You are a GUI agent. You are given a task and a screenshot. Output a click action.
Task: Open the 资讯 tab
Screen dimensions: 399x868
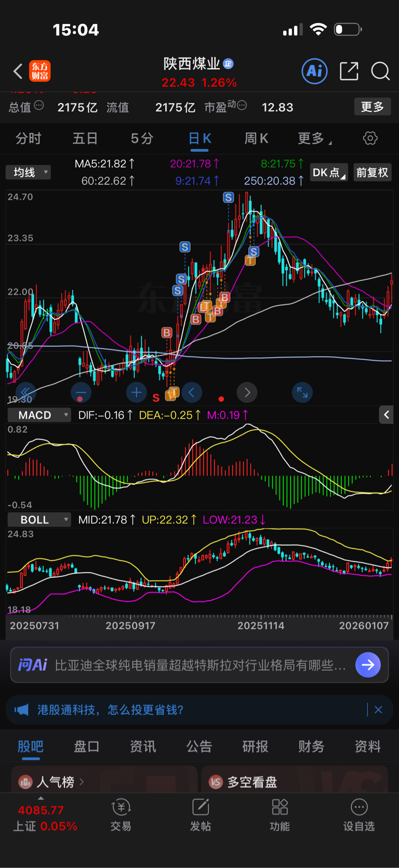143,746
